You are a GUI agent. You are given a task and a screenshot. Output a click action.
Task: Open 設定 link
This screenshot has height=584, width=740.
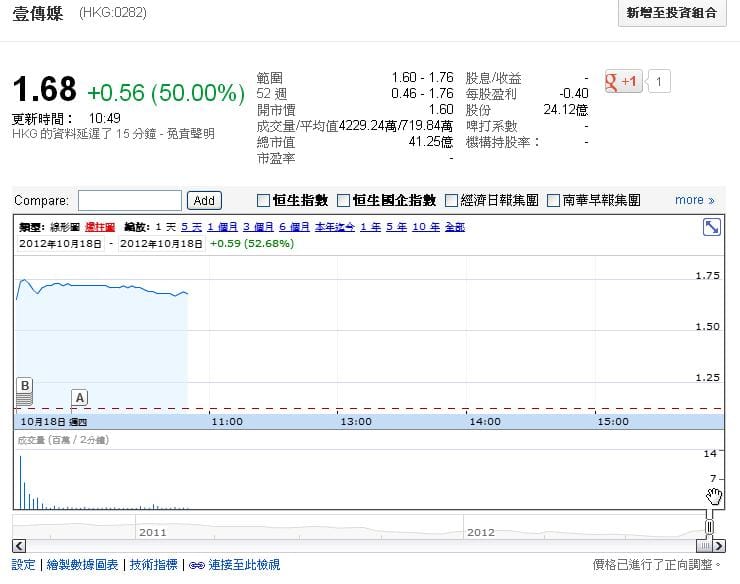24,565
